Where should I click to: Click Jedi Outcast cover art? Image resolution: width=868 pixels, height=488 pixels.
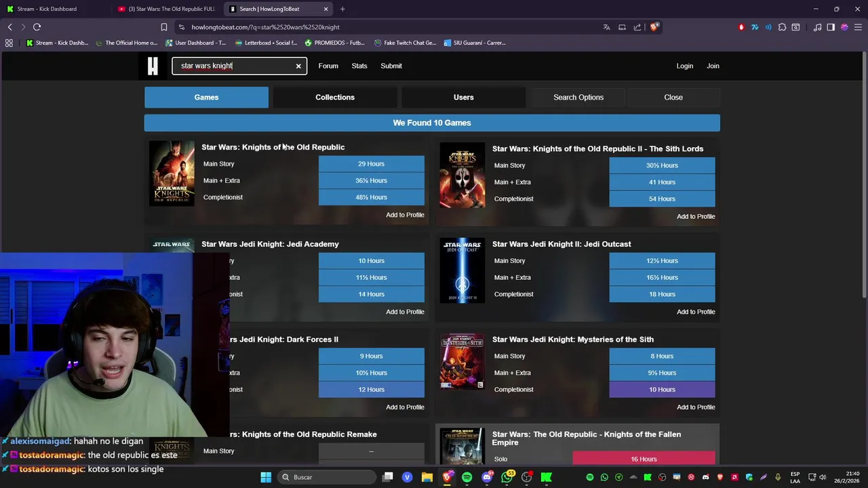click(462, 270)
